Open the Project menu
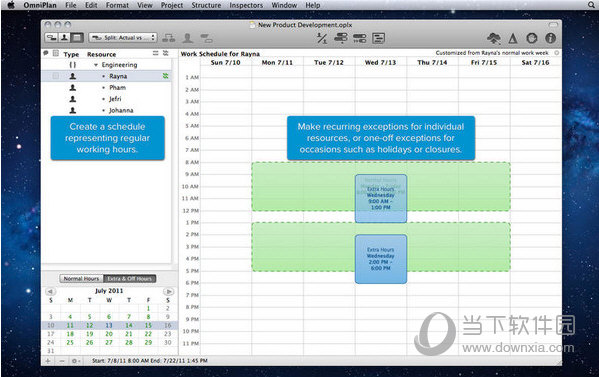 click(172, 5)
